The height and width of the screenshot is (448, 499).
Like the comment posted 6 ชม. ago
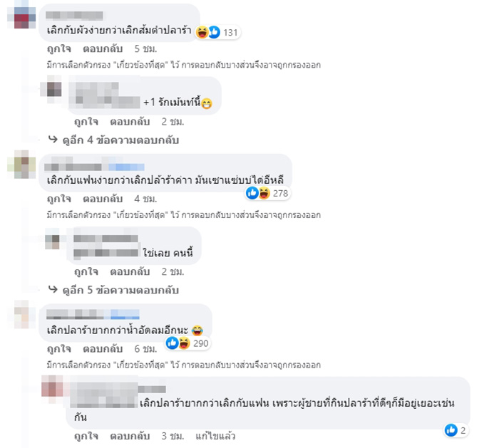click(59, 349)
